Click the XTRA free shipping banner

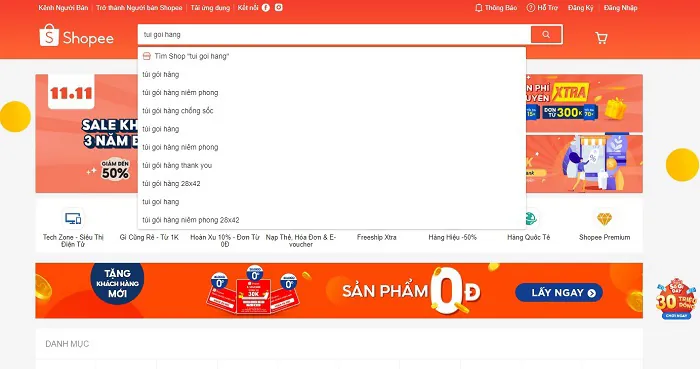coord(584,103)
